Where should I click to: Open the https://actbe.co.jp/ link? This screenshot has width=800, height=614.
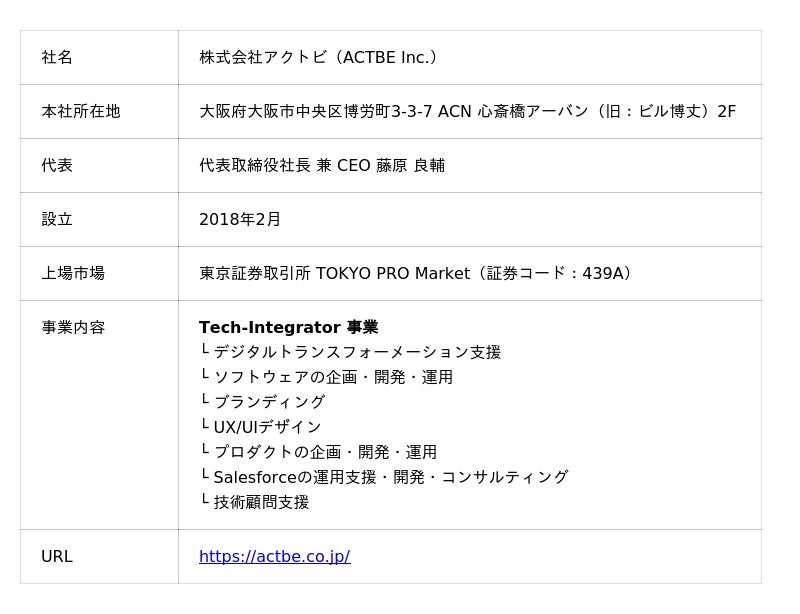pos(274,557)
